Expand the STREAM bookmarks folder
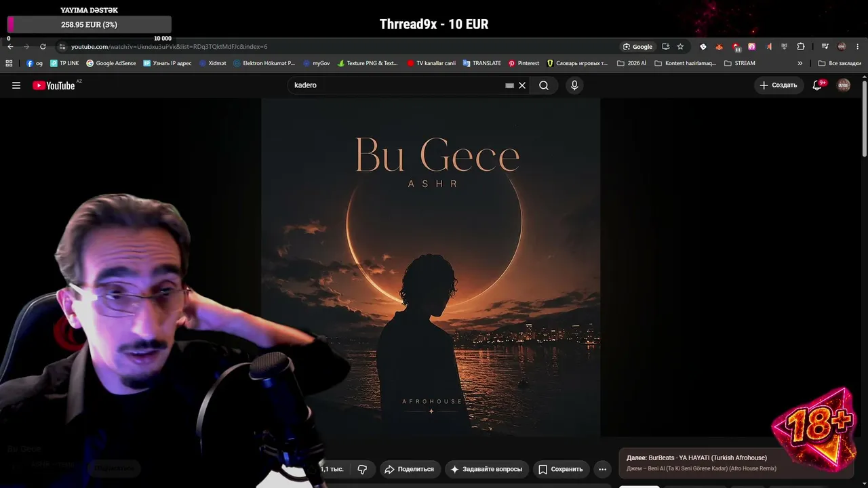This screenshot has height=488, width=868. click(x=739, y=63)
